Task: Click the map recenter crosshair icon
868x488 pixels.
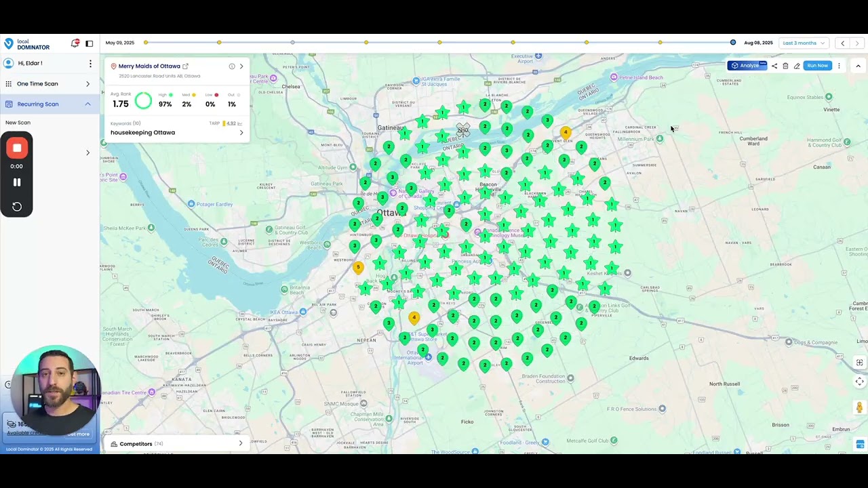Action: [859, 382]
